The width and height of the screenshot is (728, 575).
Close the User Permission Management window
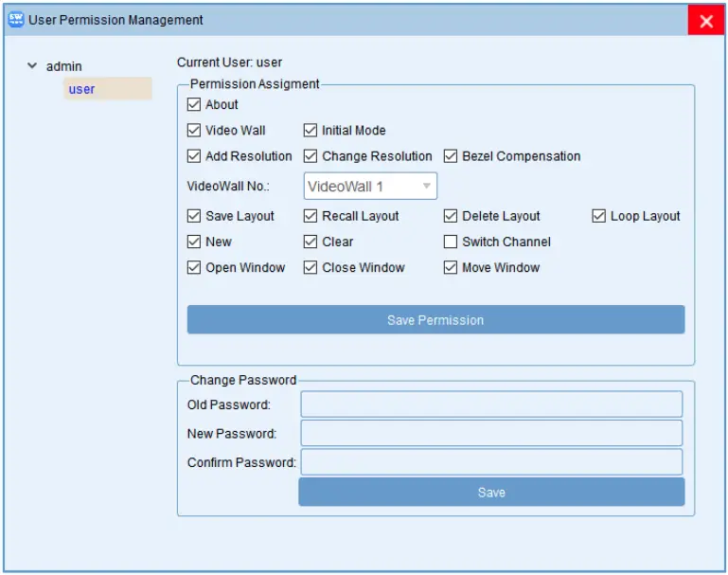click(705, 21)
